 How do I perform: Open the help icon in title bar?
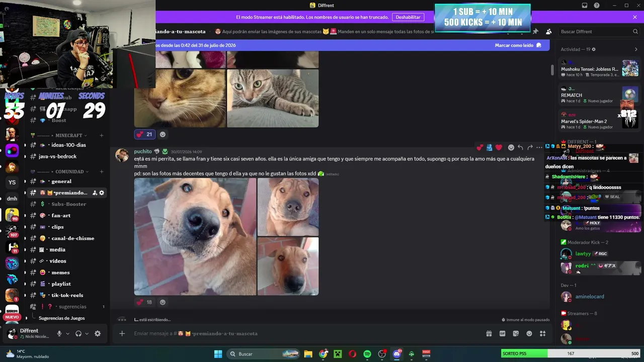click(x=597, y=6)
